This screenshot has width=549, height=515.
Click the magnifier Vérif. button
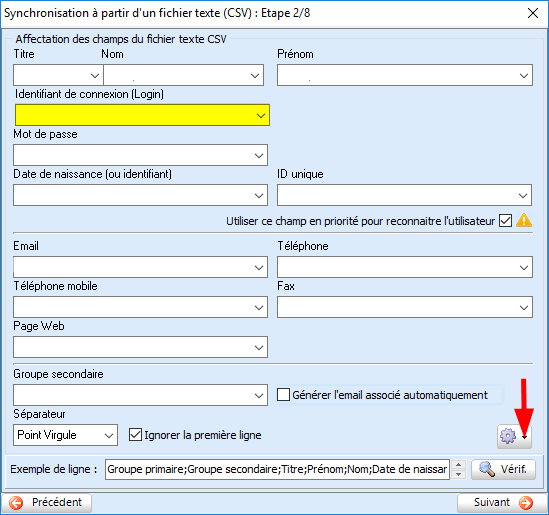tap(503, 469)
